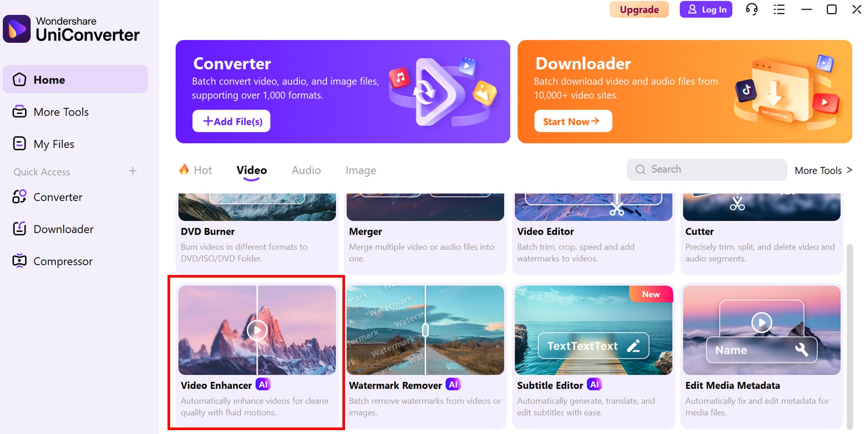Switch to the Video tab
Viewport: 868px width, 434px height.
pyautogui.click(x=252, y=170)
